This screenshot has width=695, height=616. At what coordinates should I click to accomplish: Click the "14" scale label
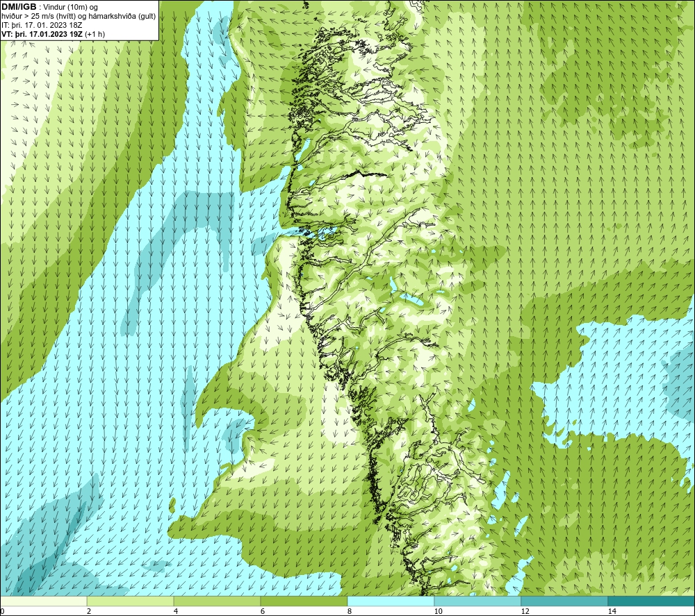click(x=612, y=612)
